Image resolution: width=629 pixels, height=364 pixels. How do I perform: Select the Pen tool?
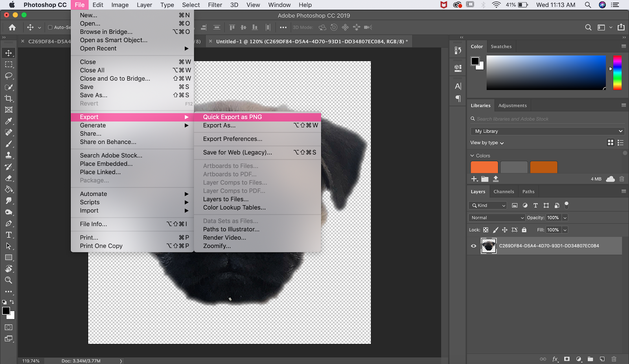[9, 224]
